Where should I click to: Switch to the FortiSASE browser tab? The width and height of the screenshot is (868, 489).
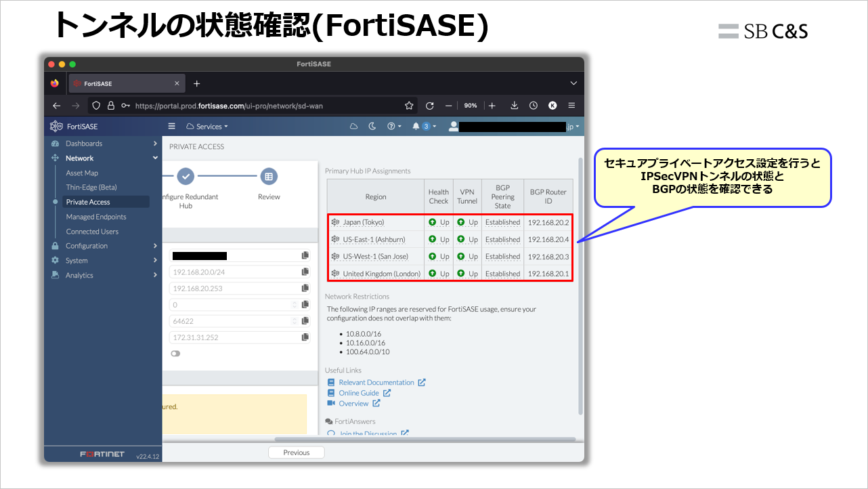(125, 83)
